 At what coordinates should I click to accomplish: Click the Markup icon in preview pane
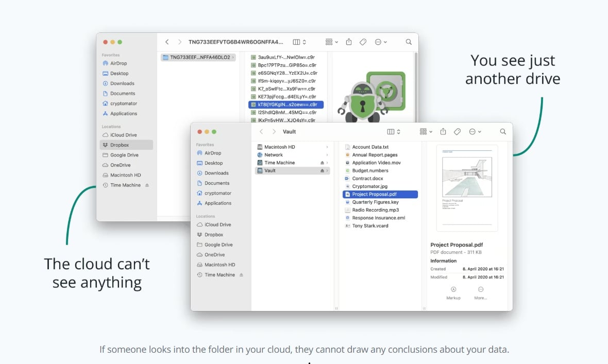coord(453,289)
